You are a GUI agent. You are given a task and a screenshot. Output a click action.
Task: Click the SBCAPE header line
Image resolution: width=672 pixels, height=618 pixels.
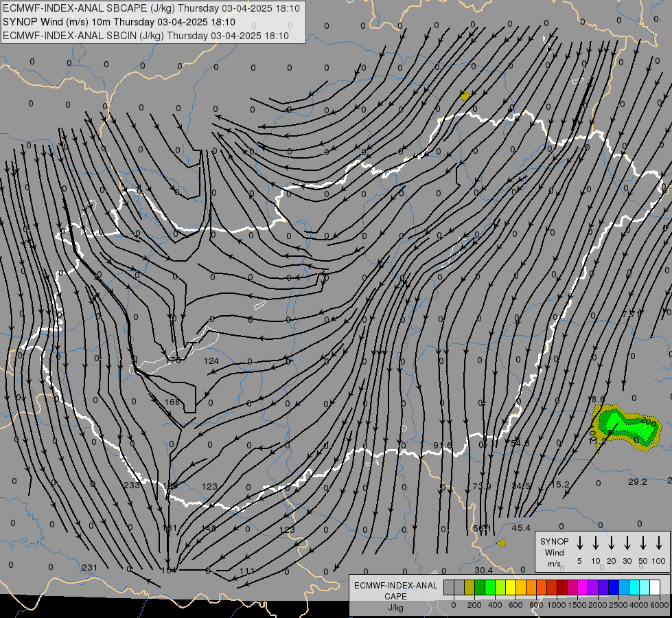coord(151,8)
